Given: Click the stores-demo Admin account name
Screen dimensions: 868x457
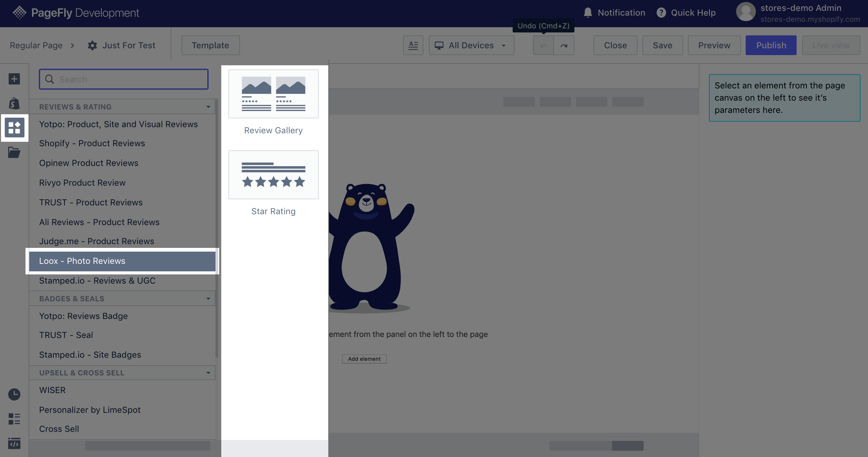Looking at the screenshot, I should [801, 8].
